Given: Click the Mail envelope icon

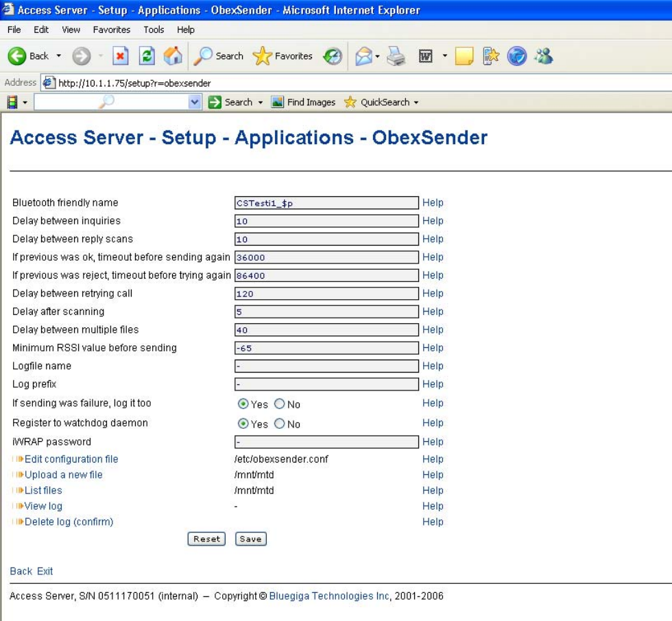Looking at the screenshot, I should pos(363,56).
